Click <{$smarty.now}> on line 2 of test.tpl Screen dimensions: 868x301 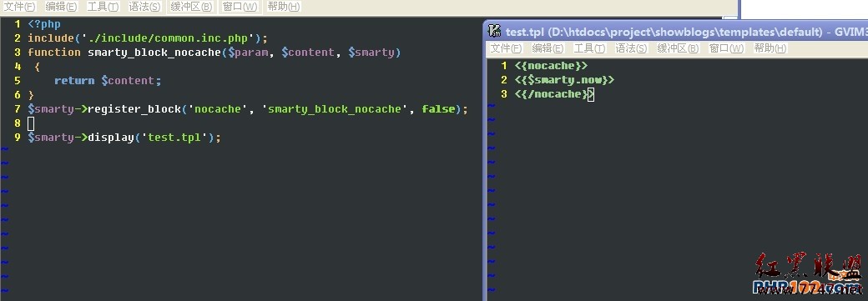565,80
